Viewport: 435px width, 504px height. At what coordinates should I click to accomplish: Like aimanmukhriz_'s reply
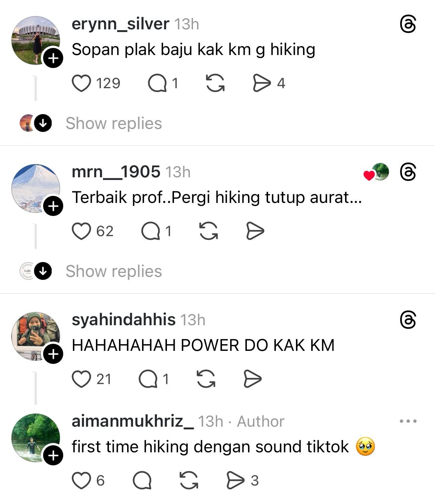click(81, 481)
